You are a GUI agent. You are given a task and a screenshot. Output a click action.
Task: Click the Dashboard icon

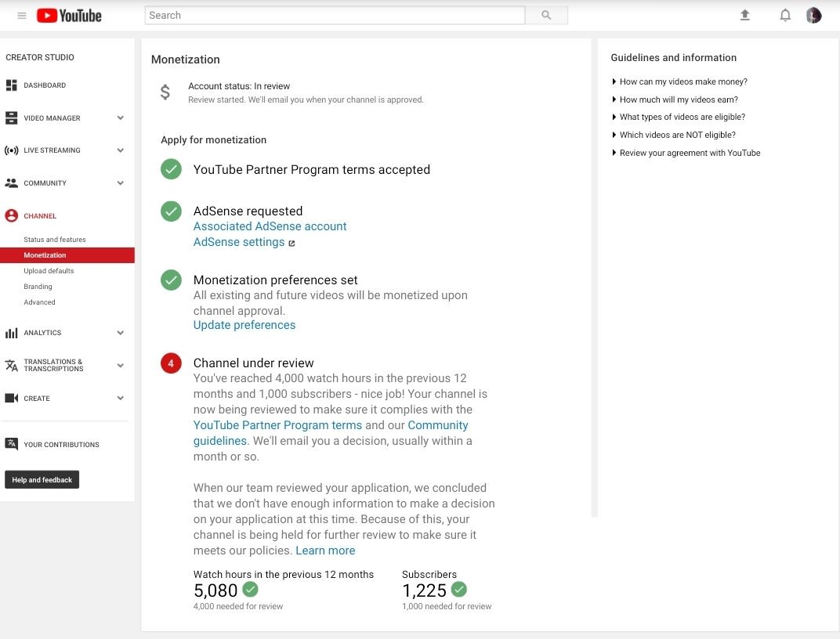11,85
